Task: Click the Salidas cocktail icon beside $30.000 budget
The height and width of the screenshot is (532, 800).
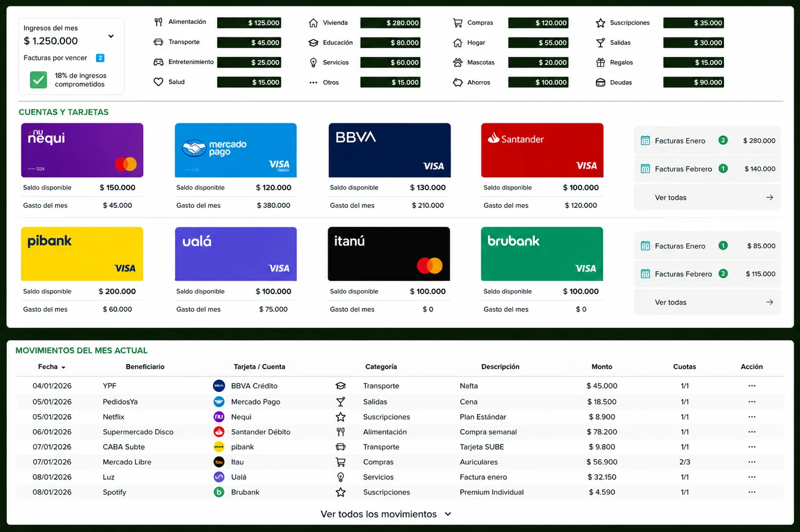Action: pos(601,43)
